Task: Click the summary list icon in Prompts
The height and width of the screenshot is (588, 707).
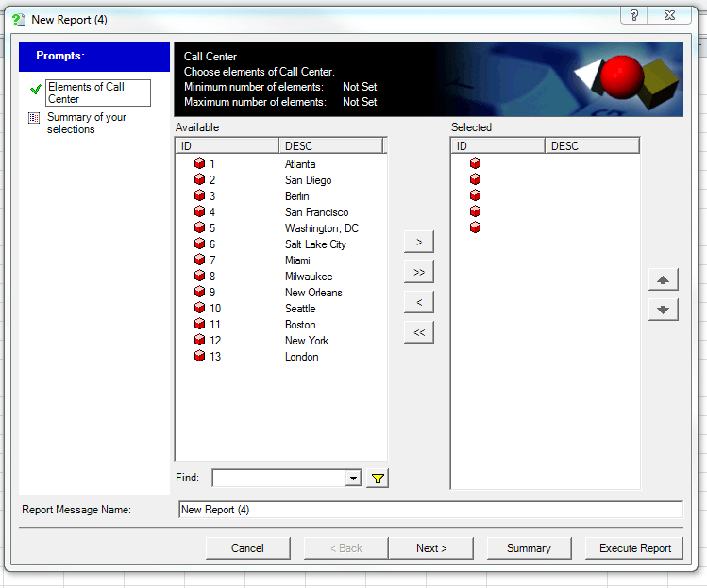Action: 35,118
